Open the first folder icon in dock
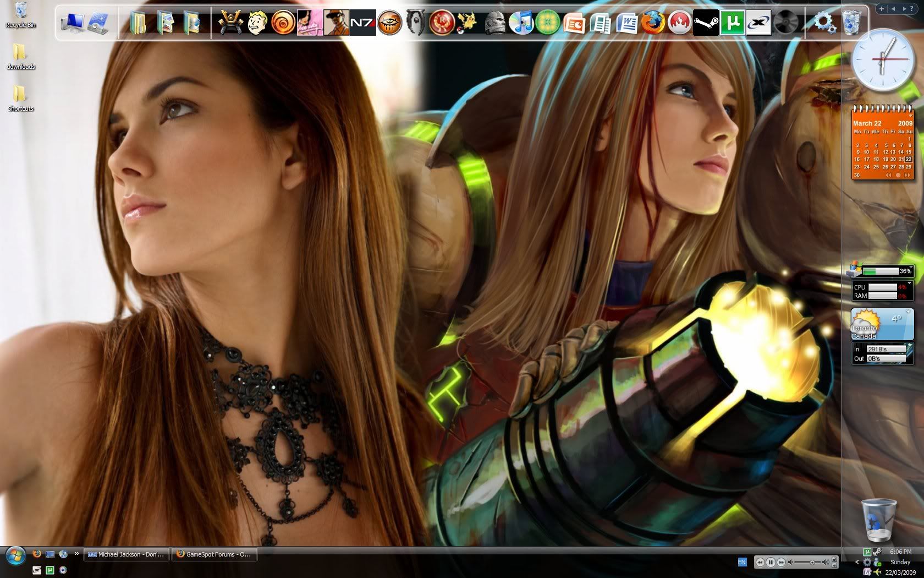 point(138,23)
